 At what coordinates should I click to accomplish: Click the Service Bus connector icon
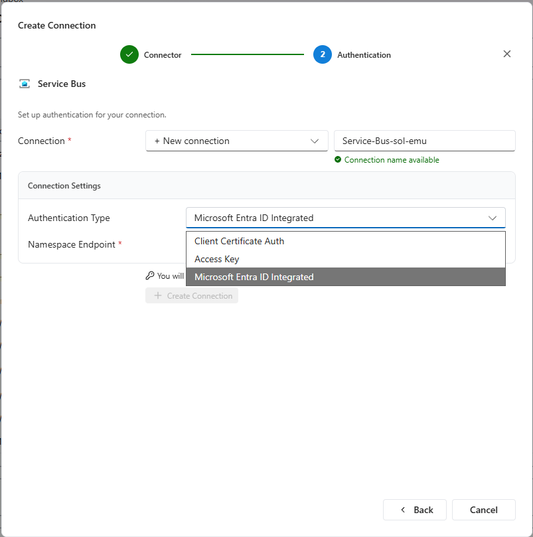[x=24, y=84]
